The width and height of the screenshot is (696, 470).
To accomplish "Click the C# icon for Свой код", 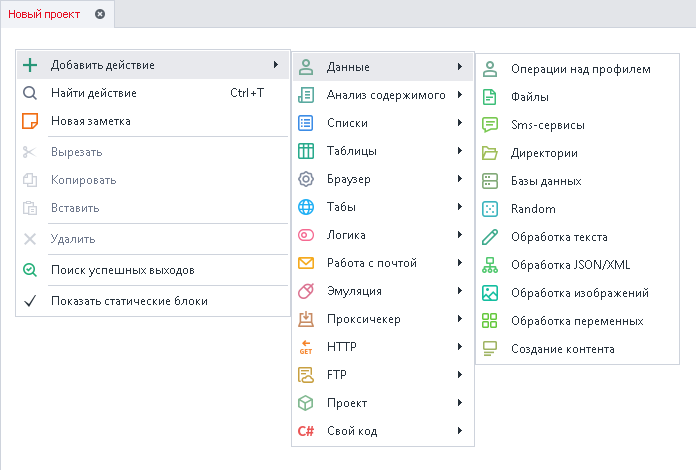I will pyautogui.click(x=306, y=431).
